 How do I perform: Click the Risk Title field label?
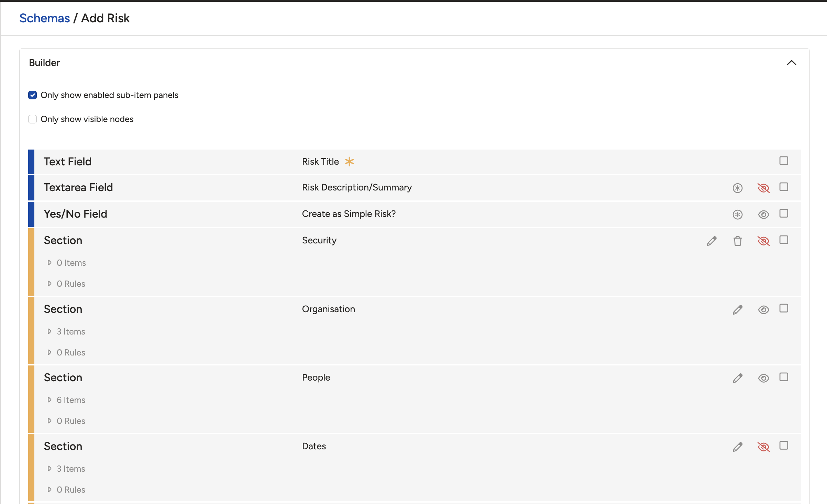point(320,162)
